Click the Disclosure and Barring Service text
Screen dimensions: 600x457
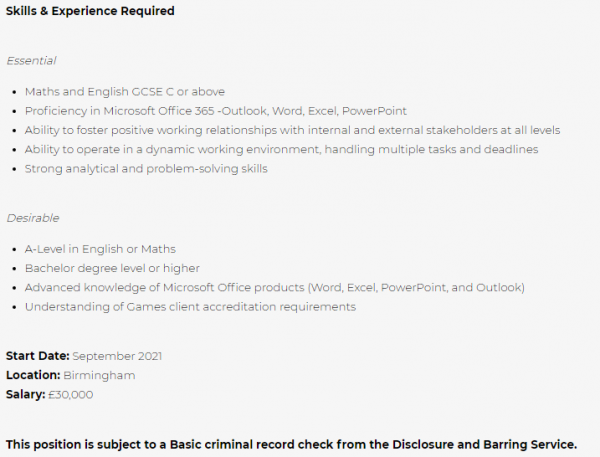pyautogui.click(x=484, y=445)
